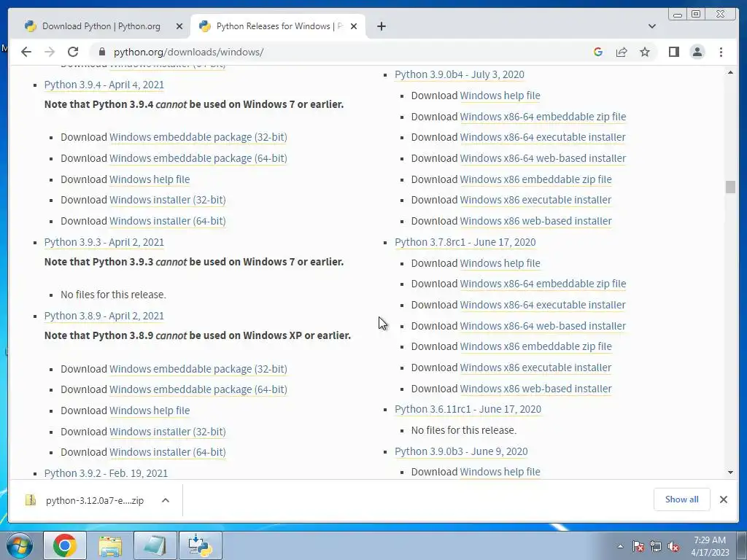
Task: Download 3.9.4 Windows installer (32-bit)
Action: 168,200
